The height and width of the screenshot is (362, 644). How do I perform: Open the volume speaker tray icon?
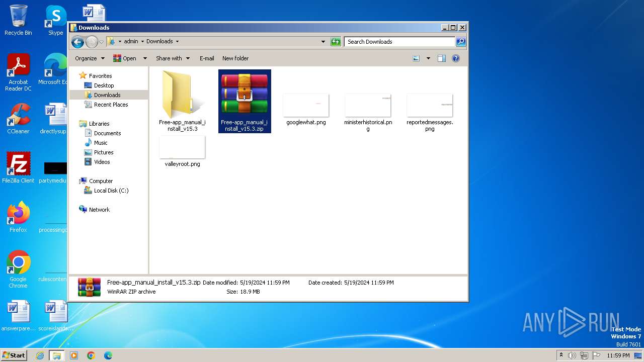tap(572, 355)
